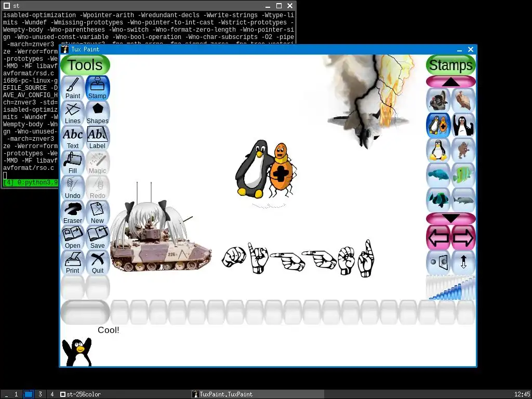The height and width of the screenshot is (399, 532).
Task: Click the taskbar clock showing 12:45
Action: 522,394
